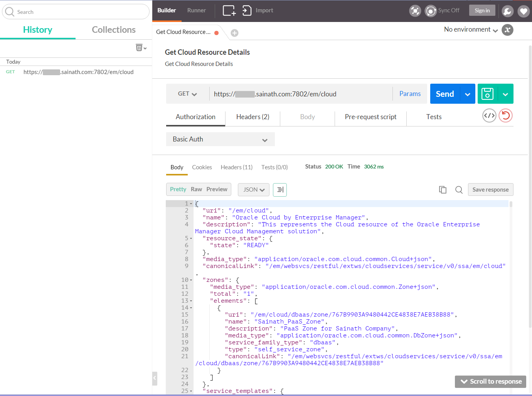Switch response view to Raw

(196, 189)
